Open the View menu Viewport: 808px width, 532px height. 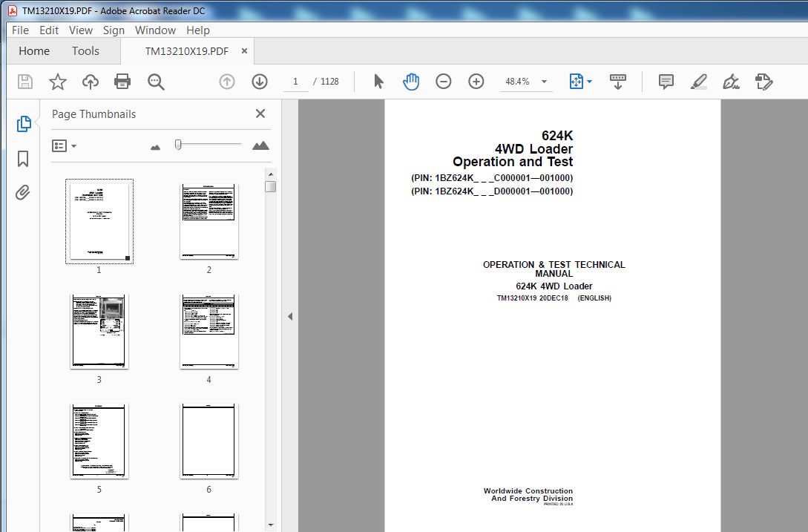pos(81,30)
